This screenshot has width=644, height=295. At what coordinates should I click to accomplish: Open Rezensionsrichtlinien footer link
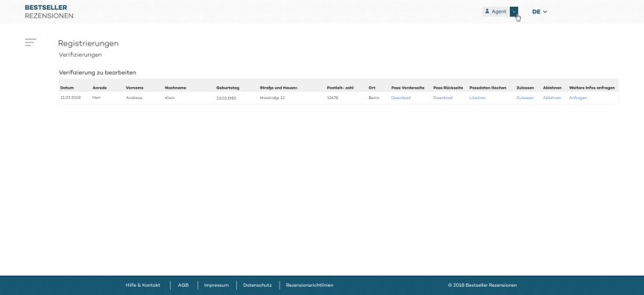coord(309,285)
